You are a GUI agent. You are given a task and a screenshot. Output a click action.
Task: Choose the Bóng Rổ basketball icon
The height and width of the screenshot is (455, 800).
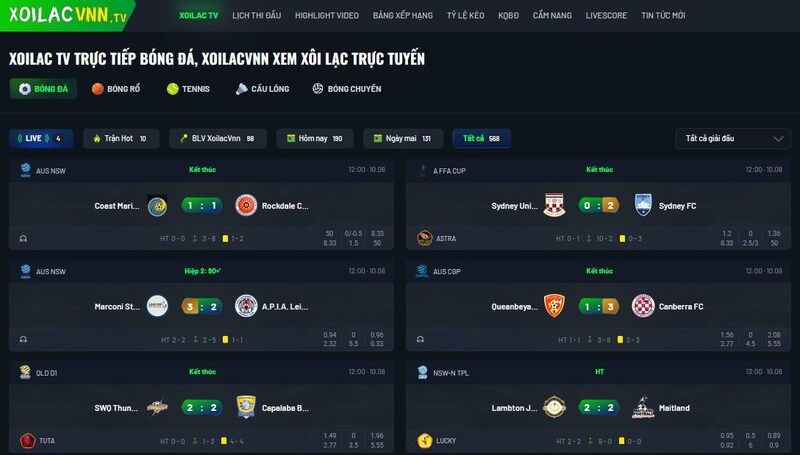click(97, 89)
